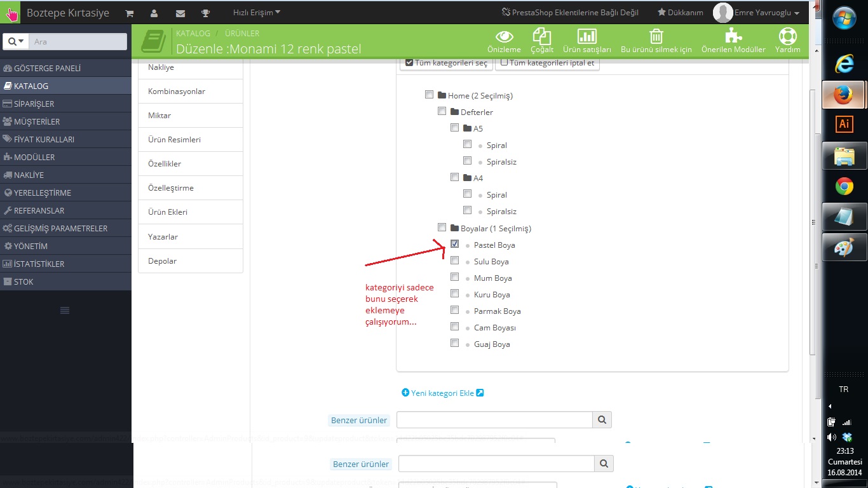Screen dimensions: 868x488
Task: Check the Mum Boya checkbox
Action: (x=454, y=277)
